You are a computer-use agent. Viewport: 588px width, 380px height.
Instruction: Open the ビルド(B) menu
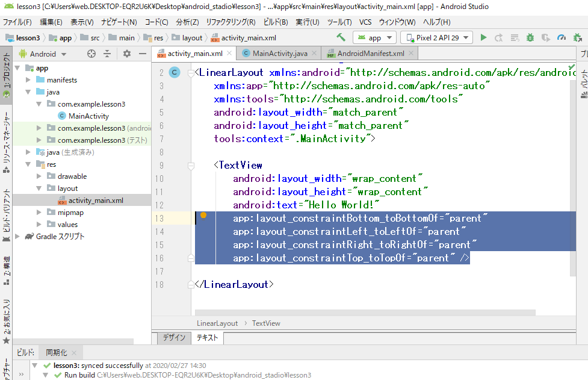(276, 22)
